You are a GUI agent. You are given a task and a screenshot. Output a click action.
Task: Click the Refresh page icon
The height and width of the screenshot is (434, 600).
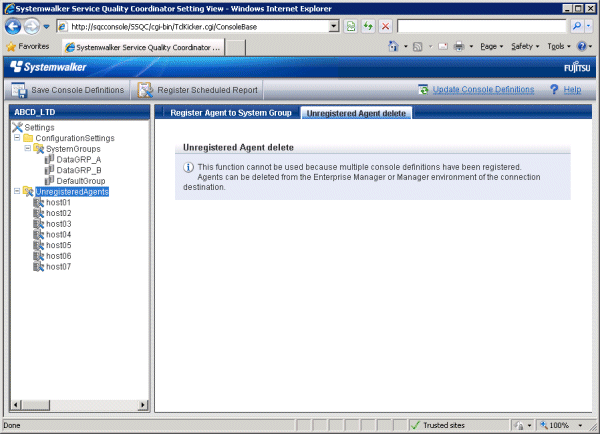[x=368, y=26]
